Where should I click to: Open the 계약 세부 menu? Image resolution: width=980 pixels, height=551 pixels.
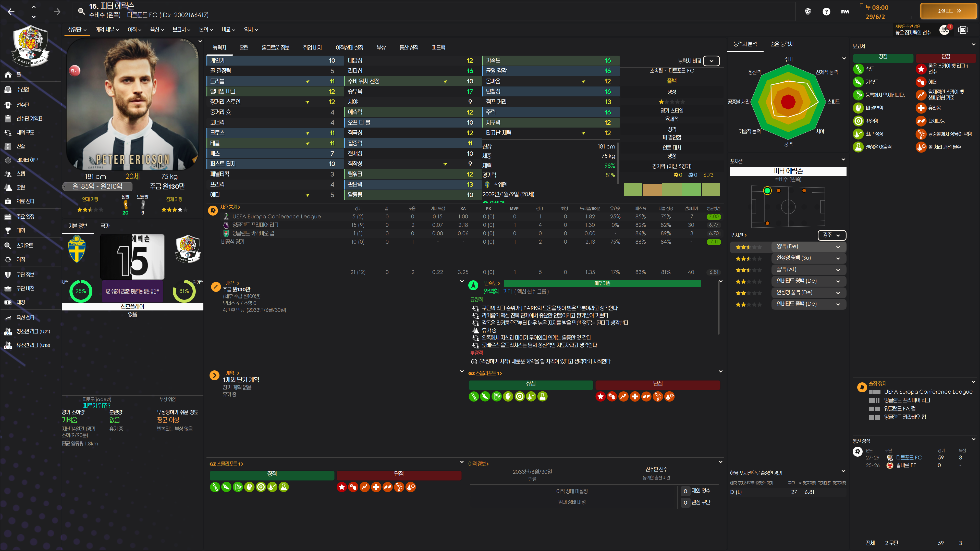point(107,29)
